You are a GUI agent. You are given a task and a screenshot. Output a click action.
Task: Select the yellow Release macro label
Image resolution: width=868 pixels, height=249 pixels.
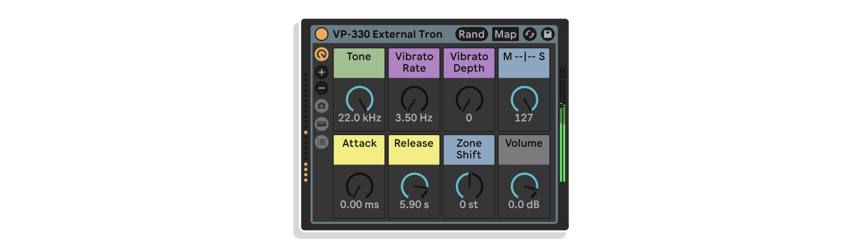414,150
